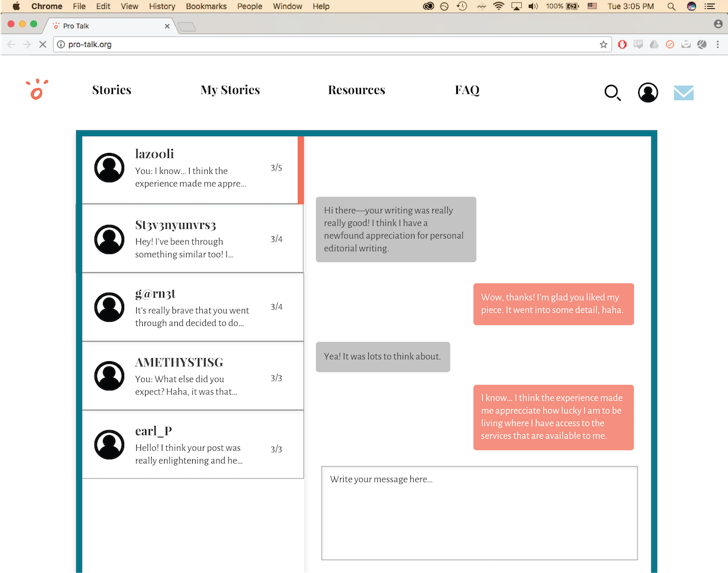Open the Chrome profile button above the toolbar
The width and height of the screenshot is (728, 573).
718,24
